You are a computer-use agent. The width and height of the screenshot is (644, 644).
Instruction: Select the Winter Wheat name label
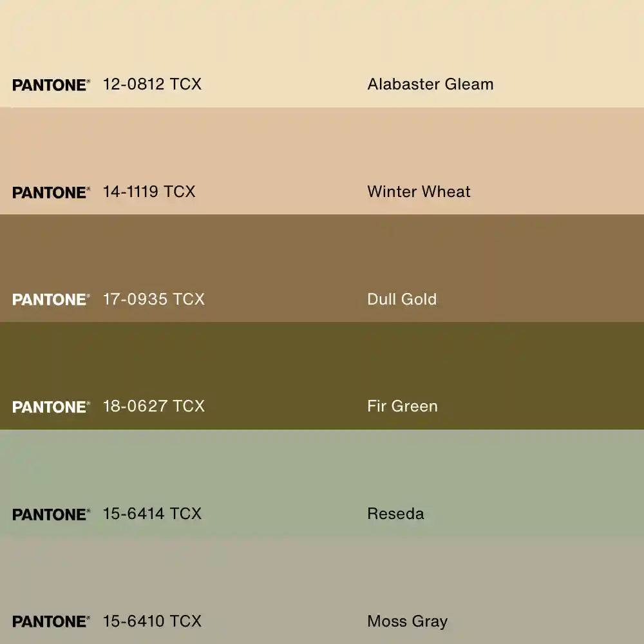419,192
